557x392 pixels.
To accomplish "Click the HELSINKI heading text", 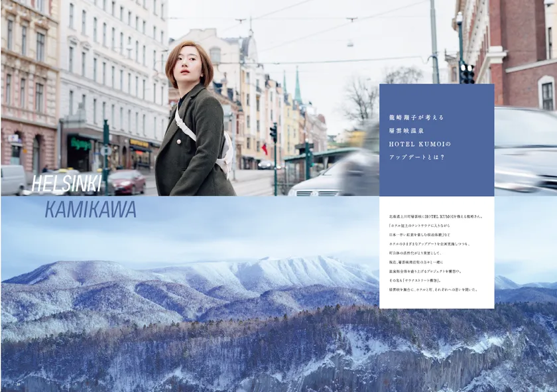I will click(x=66, y=183).
